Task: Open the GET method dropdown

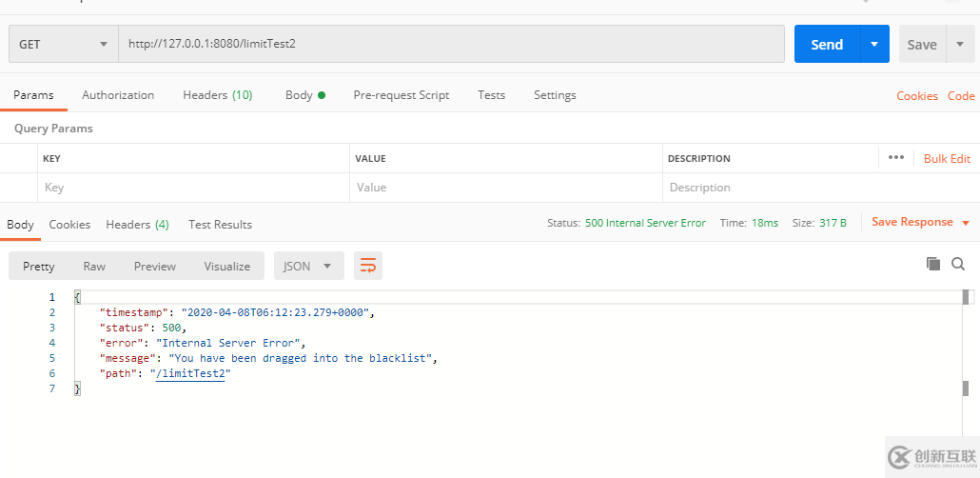Action: [63, 45]
